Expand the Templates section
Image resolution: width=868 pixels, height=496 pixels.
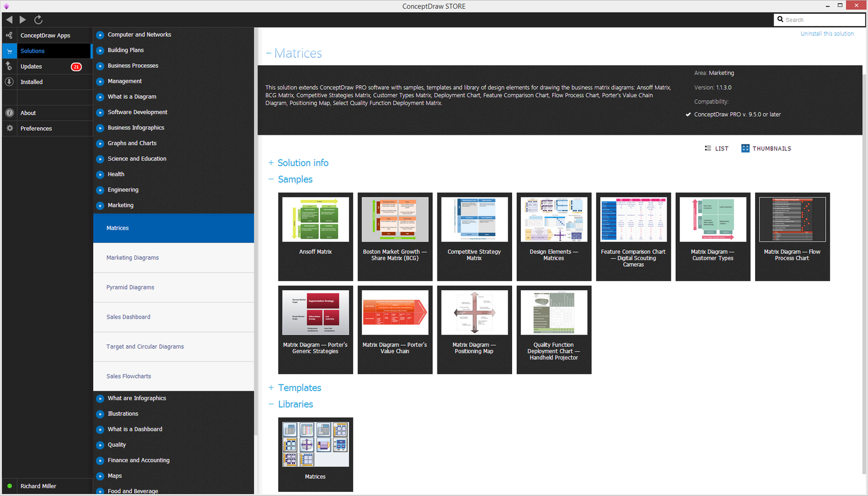[x=295, y=388]
